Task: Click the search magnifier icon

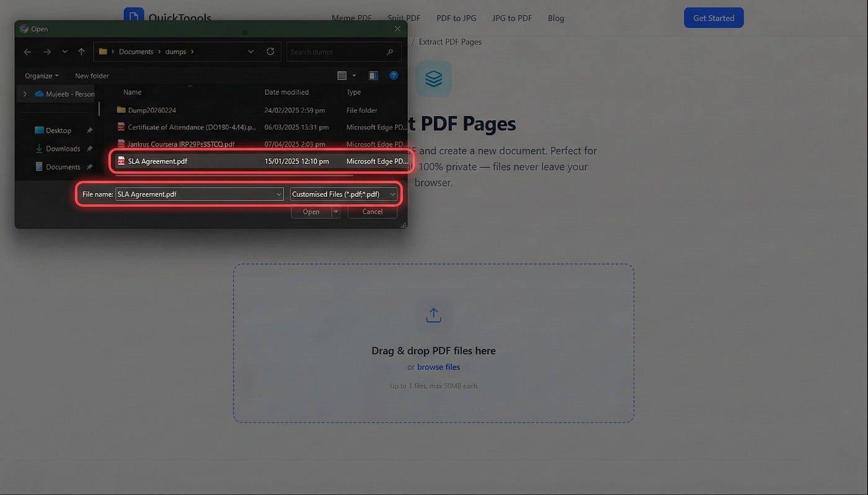Action: tap(389, 52)
